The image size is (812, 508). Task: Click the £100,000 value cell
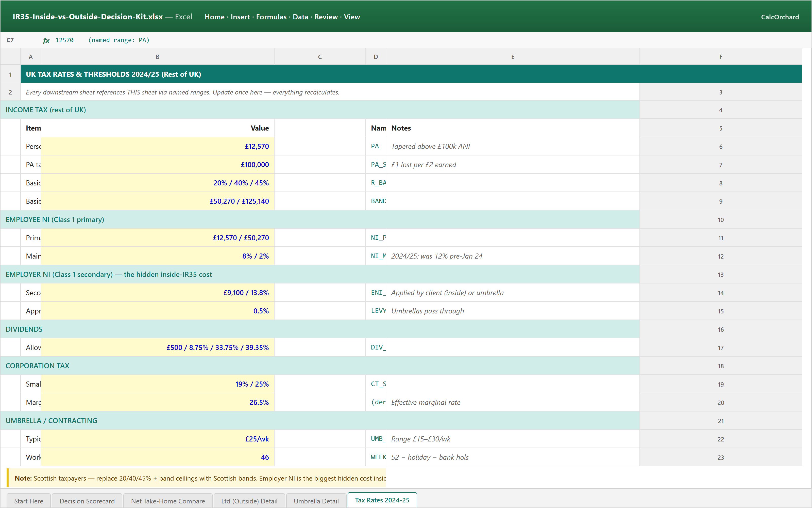tap(157, 165)
